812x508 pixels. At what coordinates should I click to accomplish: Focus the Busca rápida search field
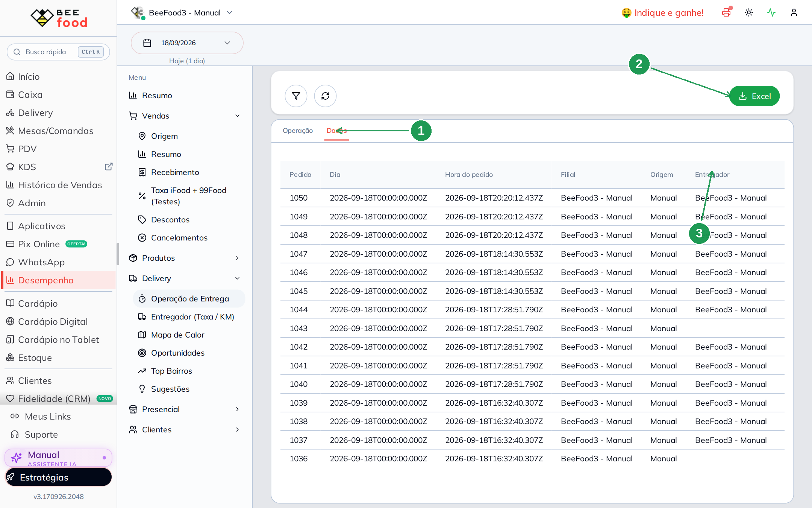point(58,52)
